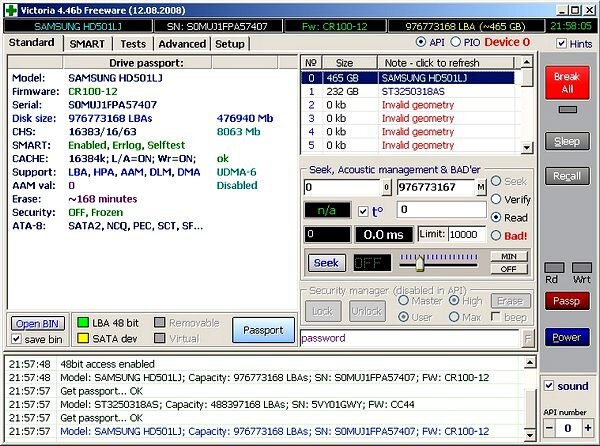Click up arrow of the log scrollbar
Screen dimensions: 600x446
(530, 362)
